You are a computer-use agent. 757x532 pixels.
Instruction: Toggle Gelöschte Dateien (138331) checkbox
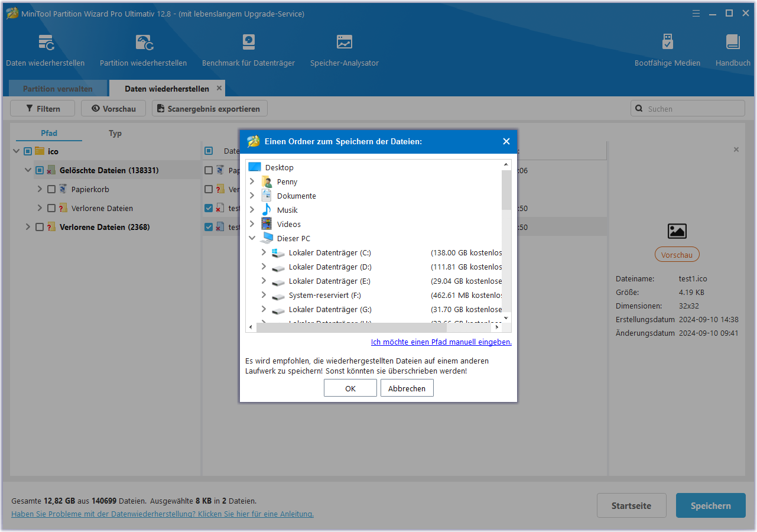pos(40,170)
